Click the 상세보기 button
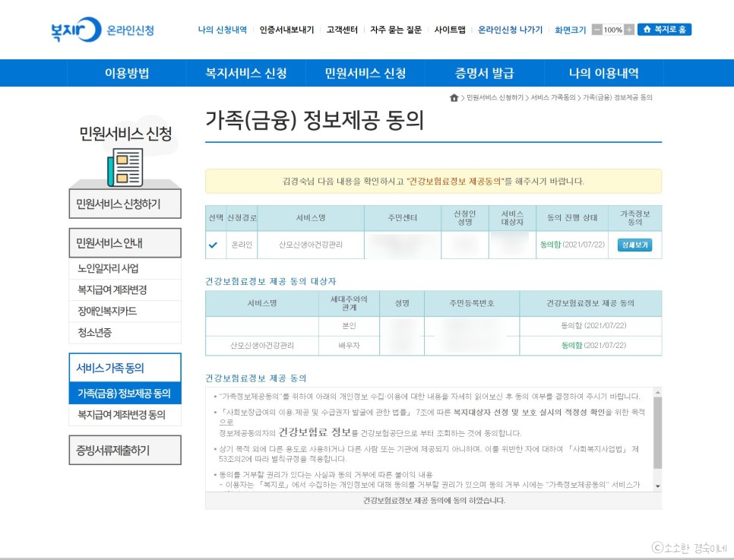 pyautogui.click(x=634, y=245)
